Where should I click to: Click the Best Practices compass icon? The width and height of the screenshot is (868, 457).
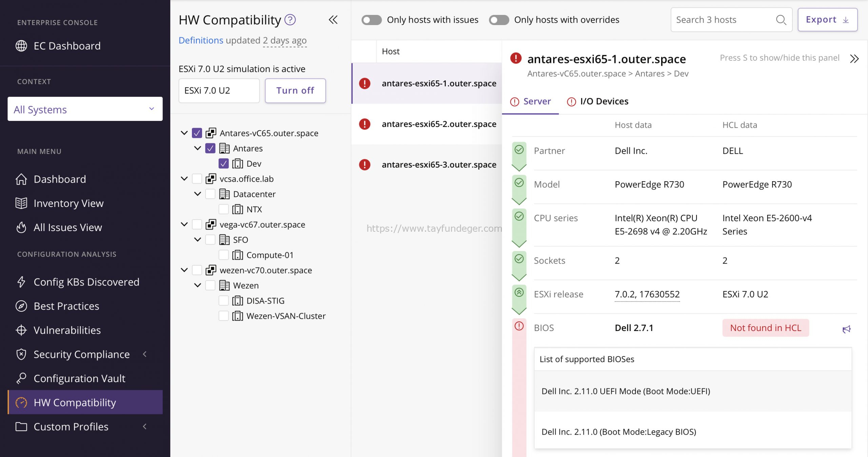coord(21,306)
